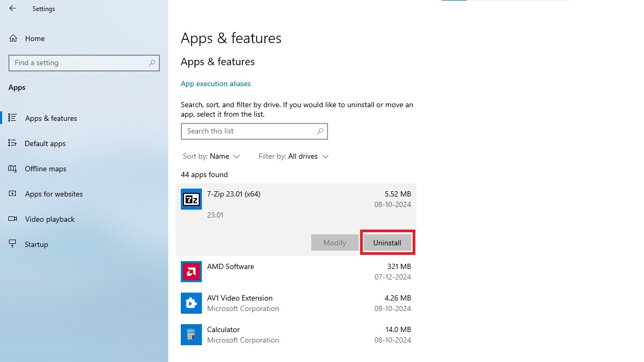644x362 pixels.
Task: Click the 07-12-2024 install date
Action: pyautogui.click(x=393, y=277)
